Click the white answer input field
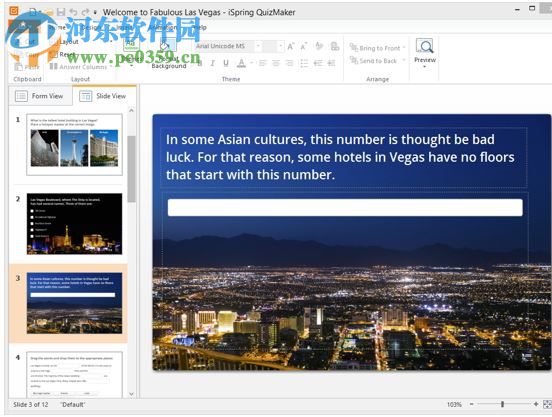 click(345, 207)
